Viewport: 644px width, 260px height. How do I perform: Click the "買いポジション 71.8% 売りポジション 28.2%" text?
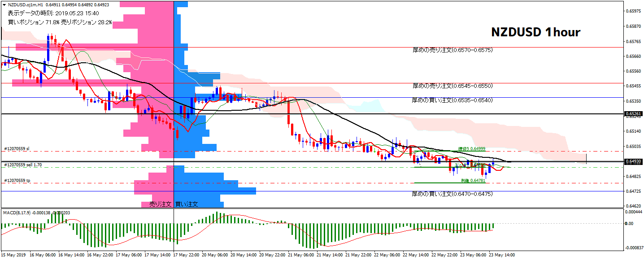click(60, 22)
